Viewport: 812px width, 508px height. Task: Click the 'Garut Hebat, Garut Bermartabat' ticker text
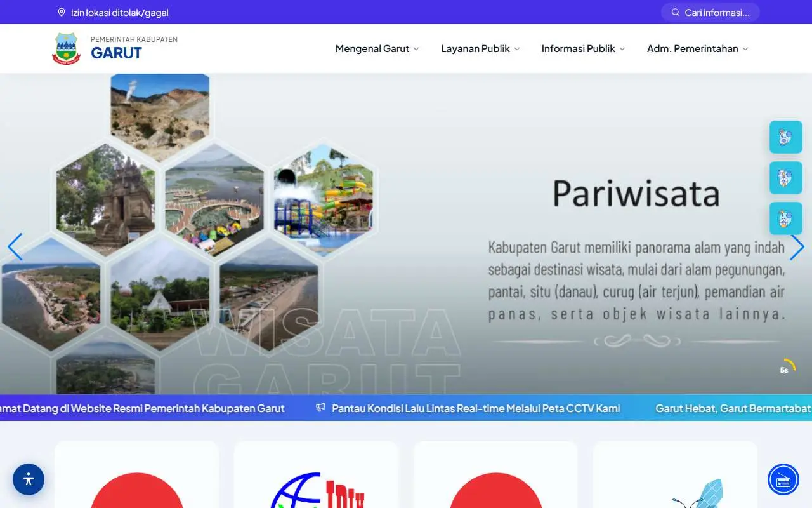pyautogui.click(x=733, y=408)
